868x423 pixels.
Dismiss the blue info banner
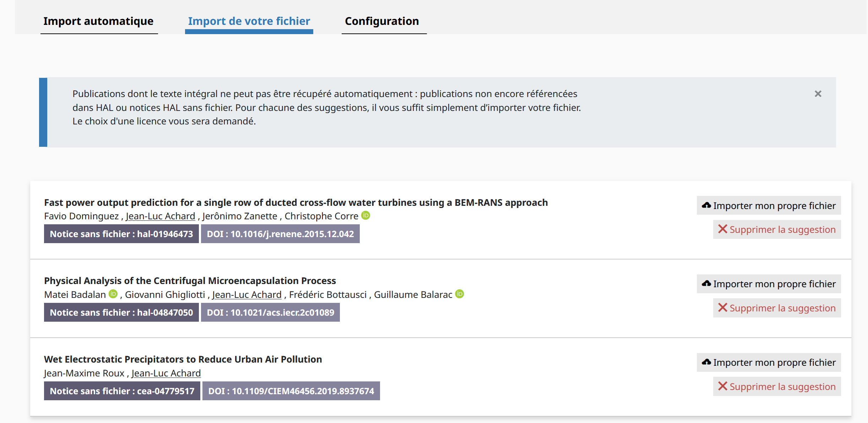[818, 94]
